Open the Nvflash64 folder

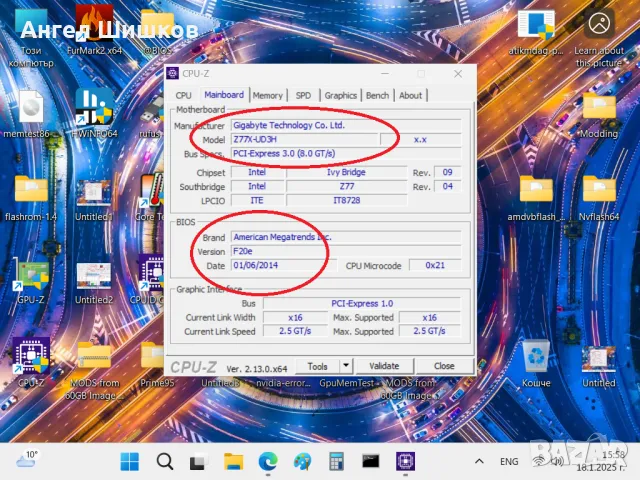pos(599,198)
